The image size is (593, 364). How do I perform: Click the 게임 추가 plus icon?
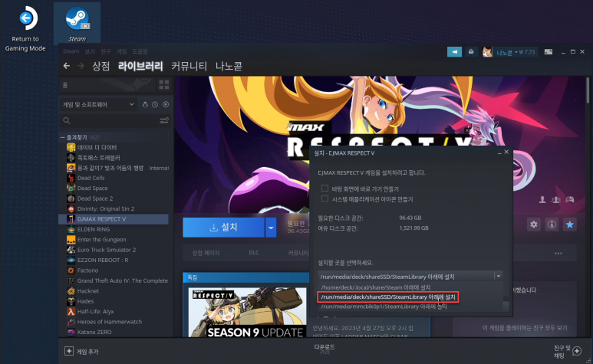click(69, 351)
